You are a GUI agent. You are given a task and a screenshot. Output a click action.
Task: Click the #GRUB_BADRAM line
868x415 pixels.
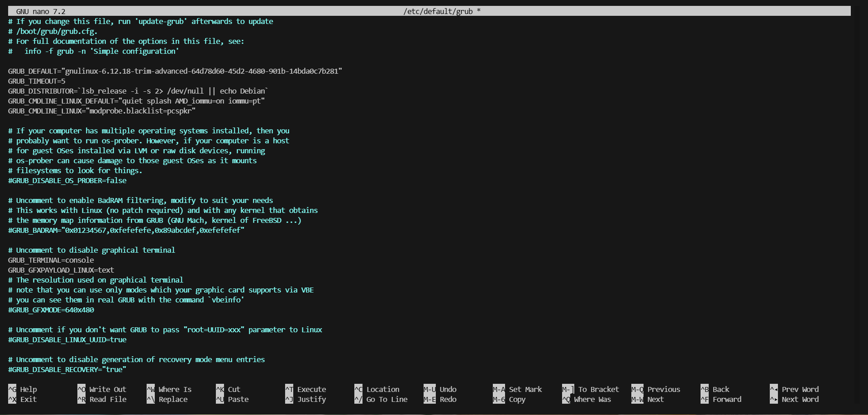[x=126, y=230]
